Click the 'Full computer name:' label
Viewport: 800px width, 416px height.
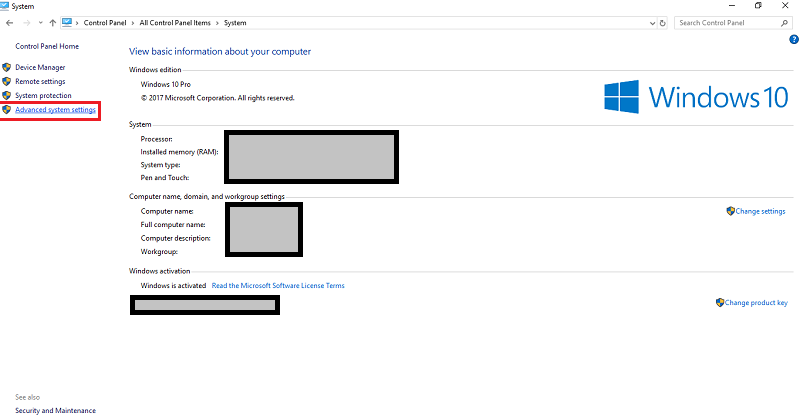(x=173, y=225)
